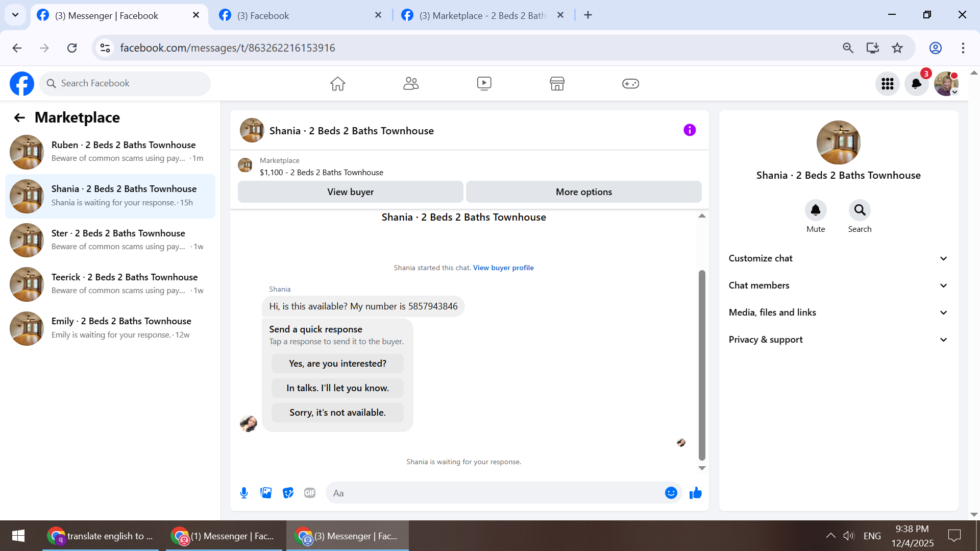
Task: Click the $1,100 listing title in header
Action: point(322,173)
